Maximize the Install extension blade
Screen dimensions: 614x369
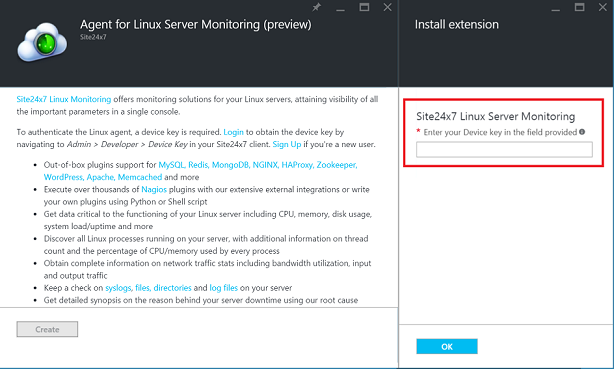580,7
